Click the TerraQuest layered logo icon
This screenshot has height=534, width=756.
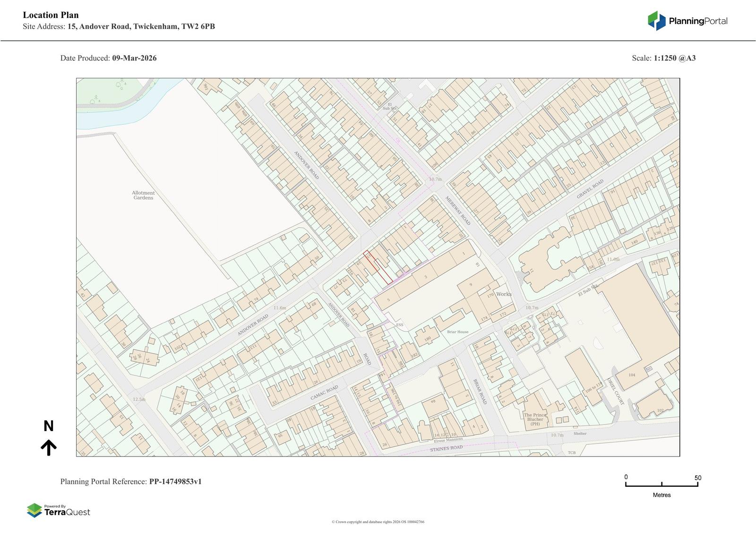tap(34, 510)
